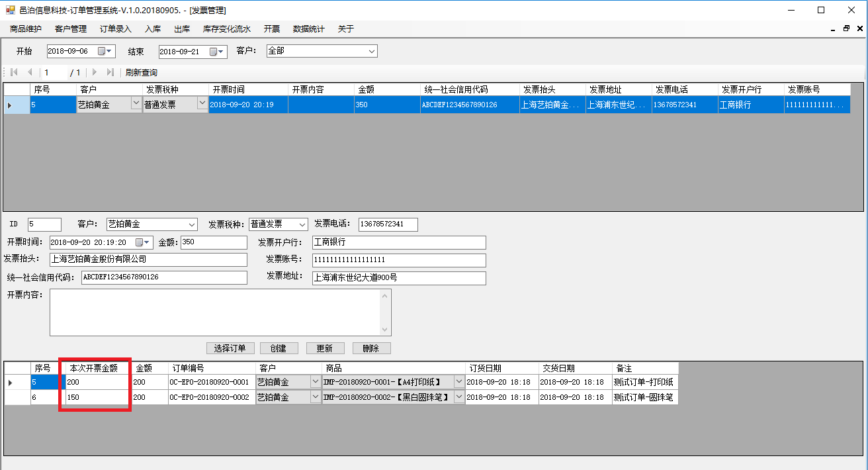Click 开票时间 column header in top grid

point(248,89)
